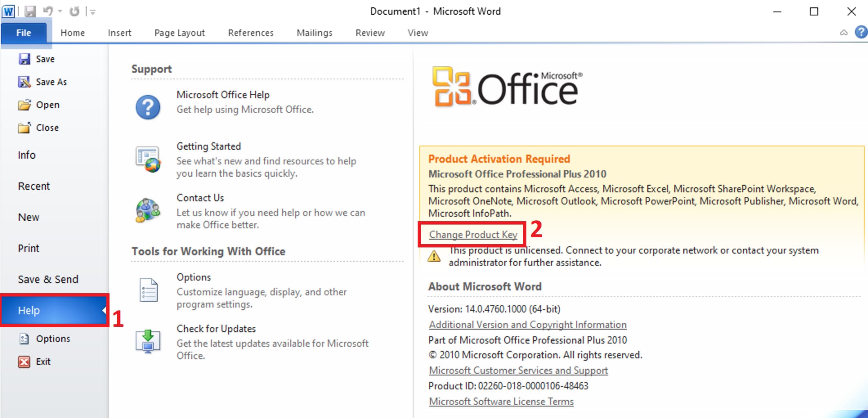Open the Mailings ribbon tab
The height and width of the screenshot is (418, 868).
[x=314, y=33]
